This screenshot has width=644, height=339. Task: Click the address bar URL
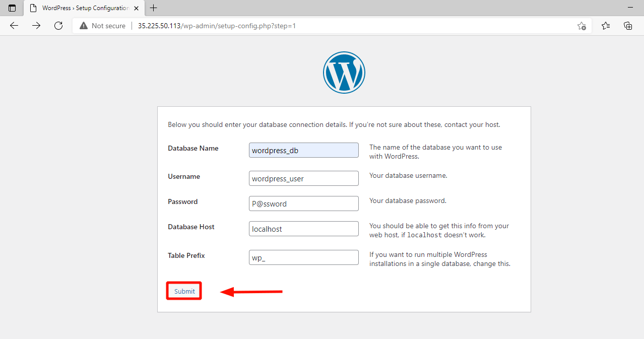217,26
